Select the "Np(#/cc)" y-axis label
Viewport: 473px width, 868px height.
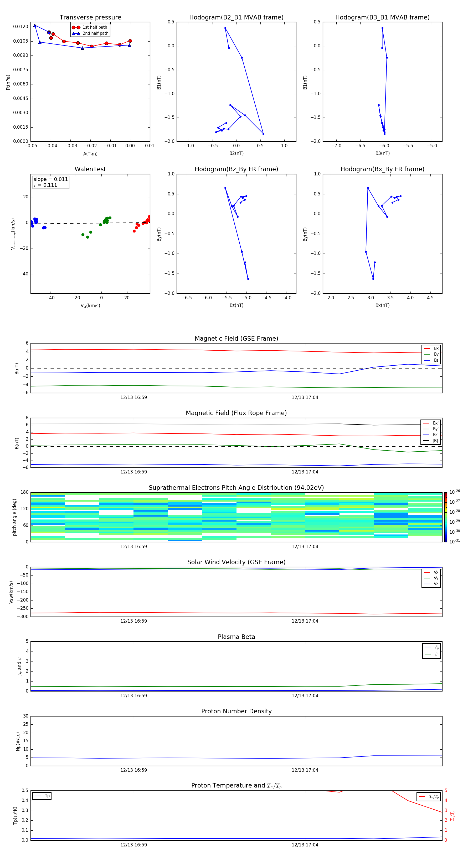point(18,741)
